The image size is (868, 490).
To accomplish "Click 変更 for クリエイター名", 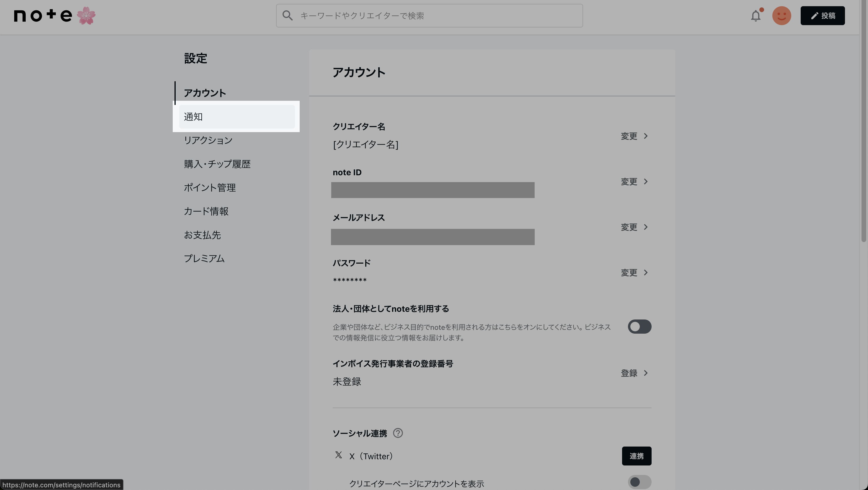I will [634, 136].
